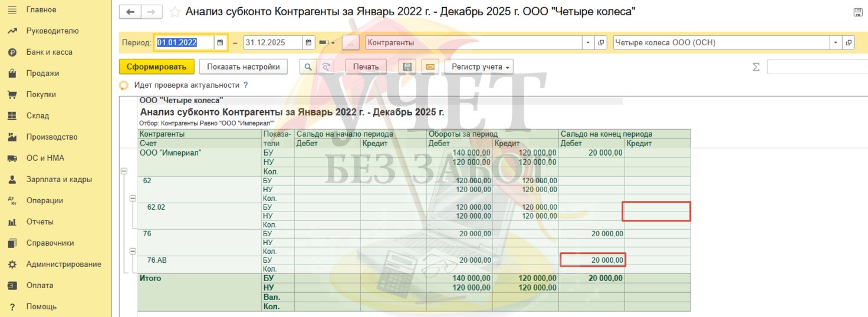Go to the Зарплата и кадры section
The height and width of the screenshot is (317, 868).
[59, 179]
